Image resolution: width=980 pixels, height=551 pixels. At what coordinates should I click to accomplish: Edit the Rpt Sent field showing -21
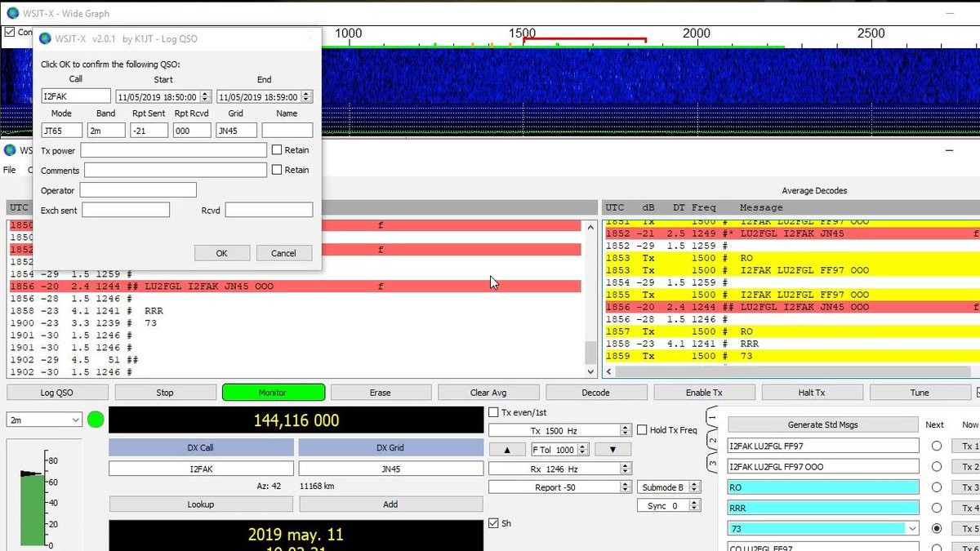149,130
